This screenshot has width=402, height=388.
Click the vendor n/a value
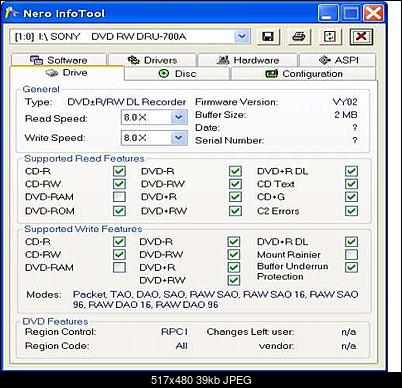coord(349,346)
